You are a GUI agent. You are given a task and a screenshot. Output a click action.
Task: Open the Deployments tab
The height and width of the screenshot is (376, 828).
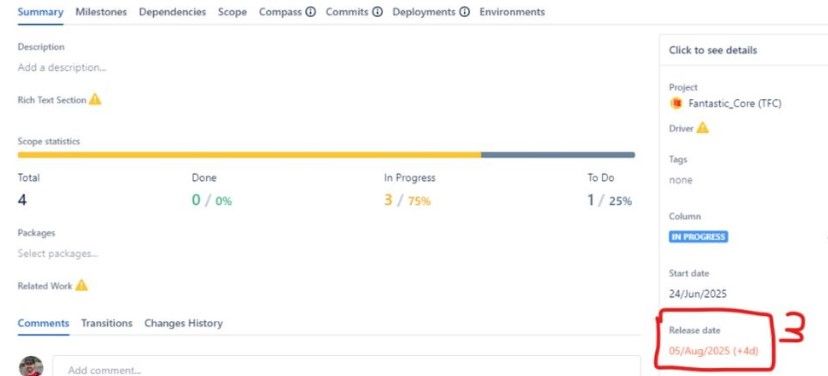[x=424, y=12]
